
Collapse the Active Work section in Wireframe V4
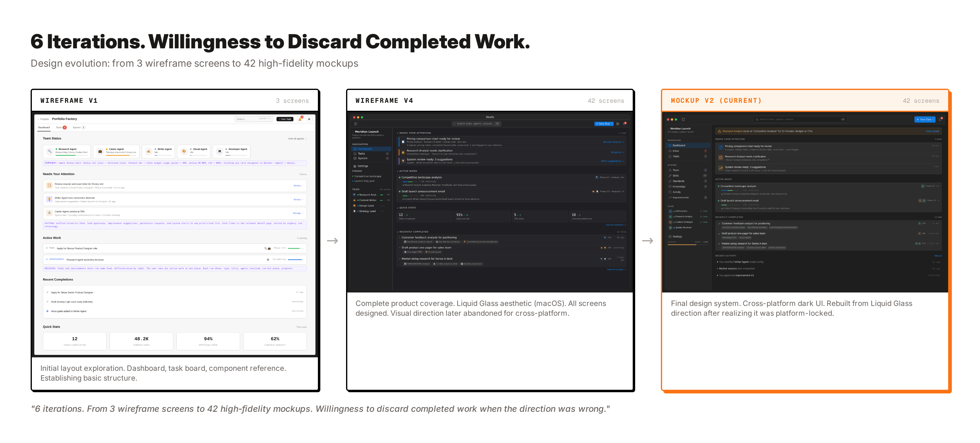point(398,171)
